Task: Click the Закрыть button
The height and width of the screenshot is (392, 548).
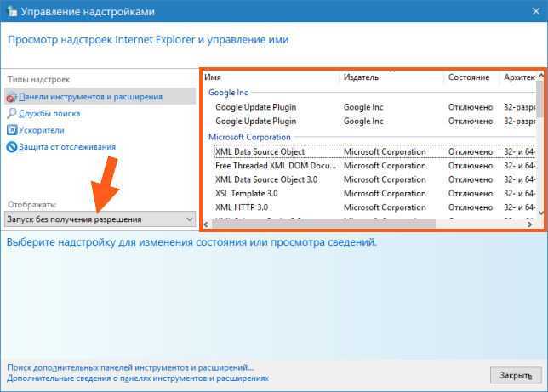Action: [516, 375]
